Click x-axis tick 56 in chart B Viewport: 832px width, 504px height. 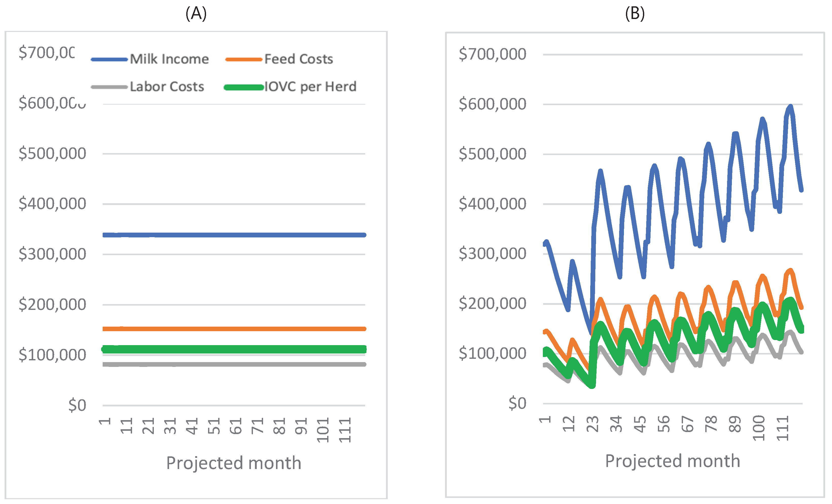[663, 424]
